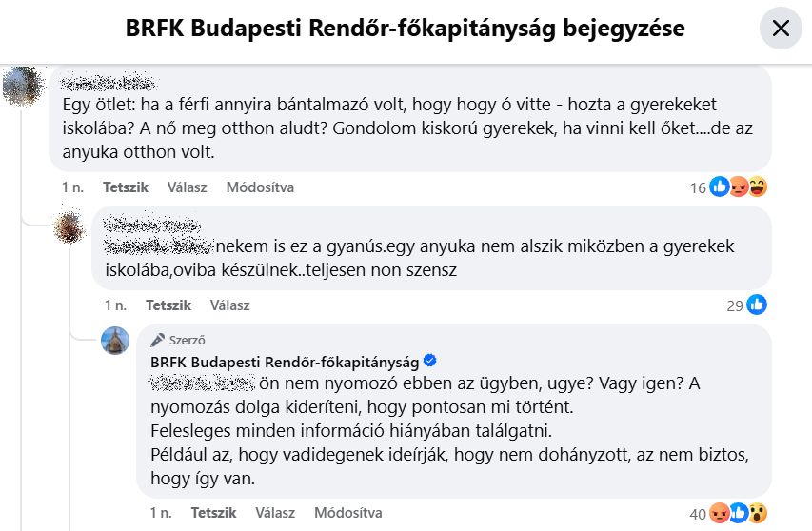
Task: Click the laughing reaction icon on the first comment
Action: [758, 187]
